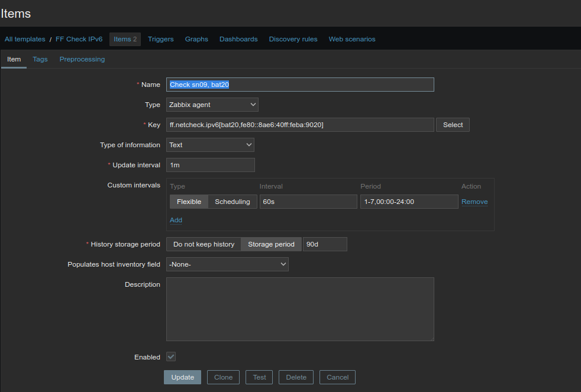
Task: Click the Test button
Action: pos(260,377)
